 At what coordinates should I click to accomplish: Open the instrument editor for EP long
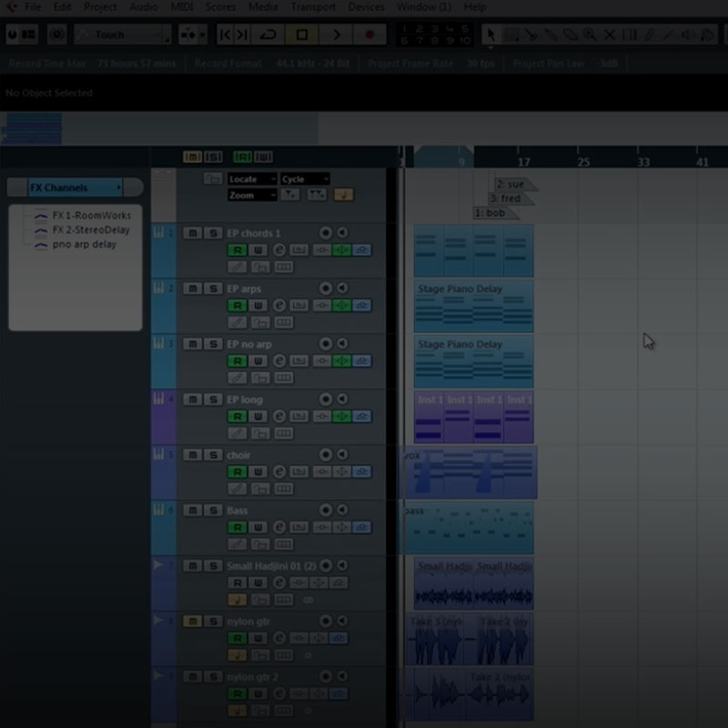[x=299, y=417]
